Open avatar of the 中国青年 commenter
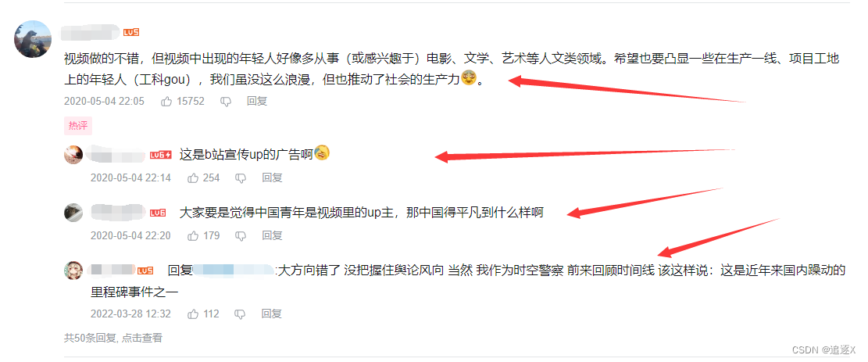This screenshot has height=362, width=868. (73, 213)
